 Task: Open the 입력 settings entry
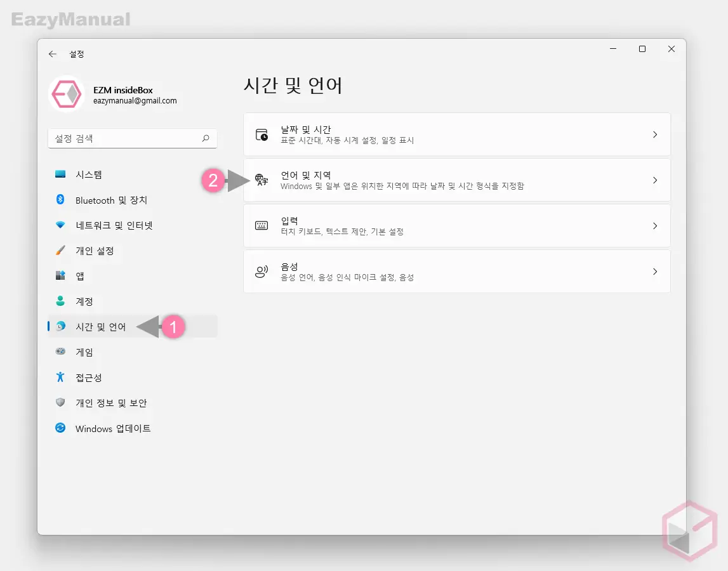point(444,225)
